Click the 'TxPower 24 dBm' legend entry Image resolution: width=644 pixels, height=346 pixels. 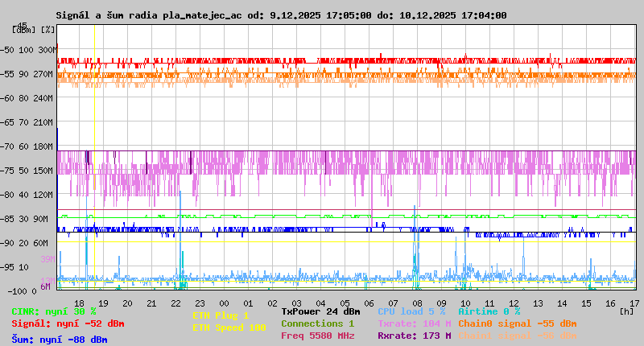point(320,311)
